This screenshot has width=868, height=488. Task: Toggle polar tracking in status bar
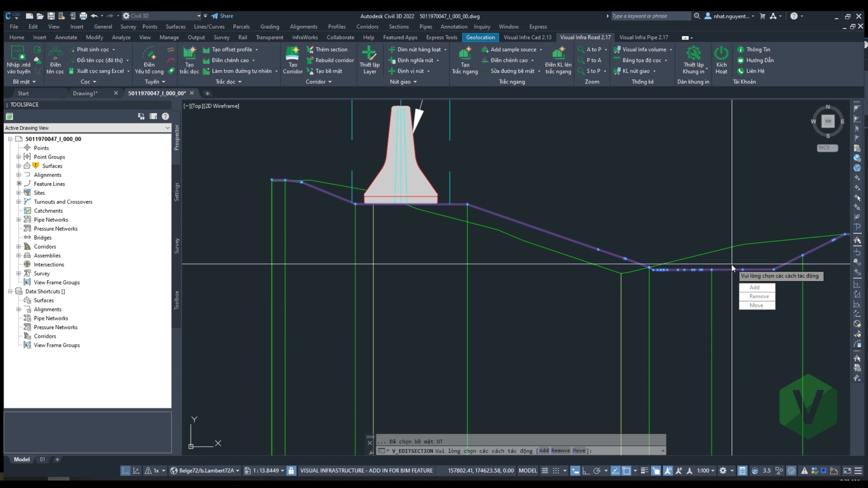pos(597,470)
